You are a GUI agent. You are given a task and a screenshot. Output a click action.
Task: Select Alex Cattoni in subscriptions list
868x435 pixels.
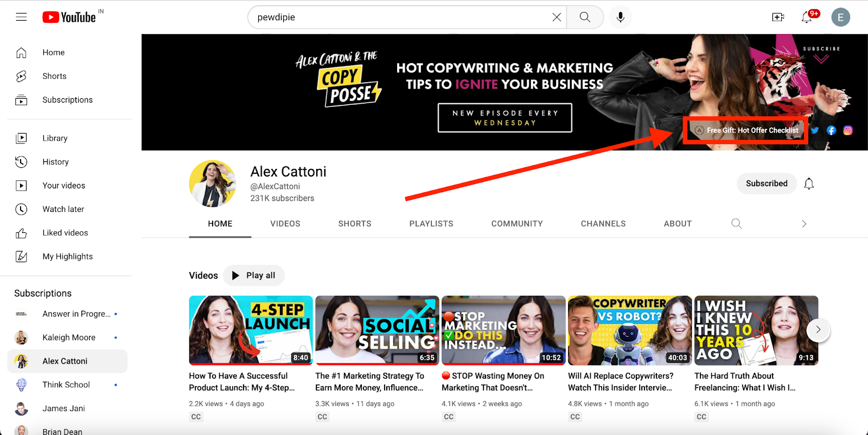coord(67,361)
